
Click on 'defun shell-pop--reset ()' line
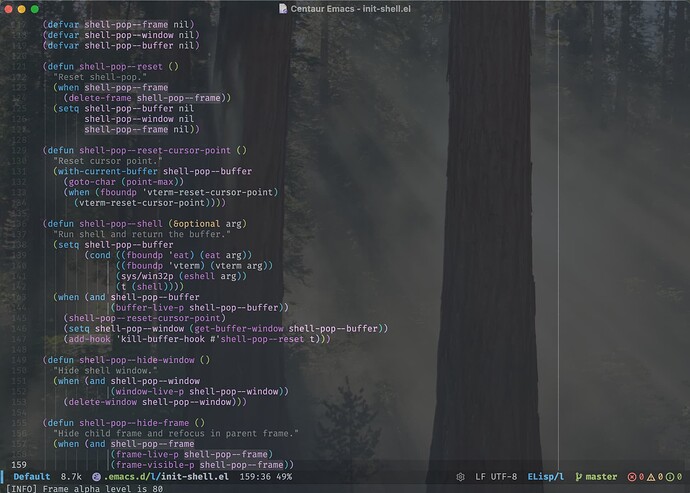[x=111, y=66]
